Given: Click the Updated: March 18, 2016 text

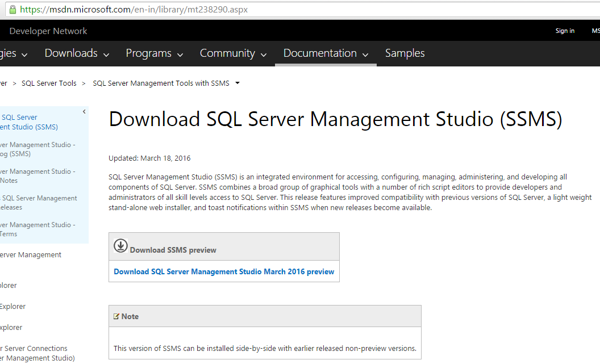Looking at the screenshot, I should point(149,158).
